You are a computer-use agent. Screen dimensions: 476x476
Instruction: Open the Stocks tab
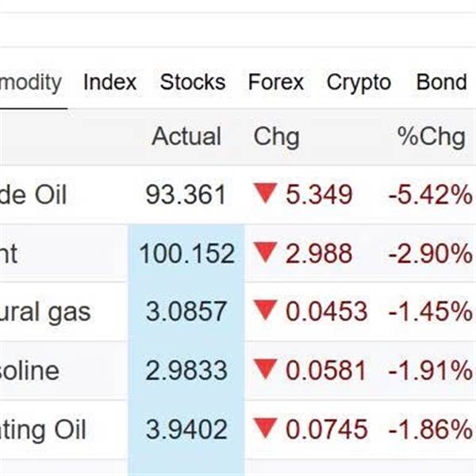point(192,83)
